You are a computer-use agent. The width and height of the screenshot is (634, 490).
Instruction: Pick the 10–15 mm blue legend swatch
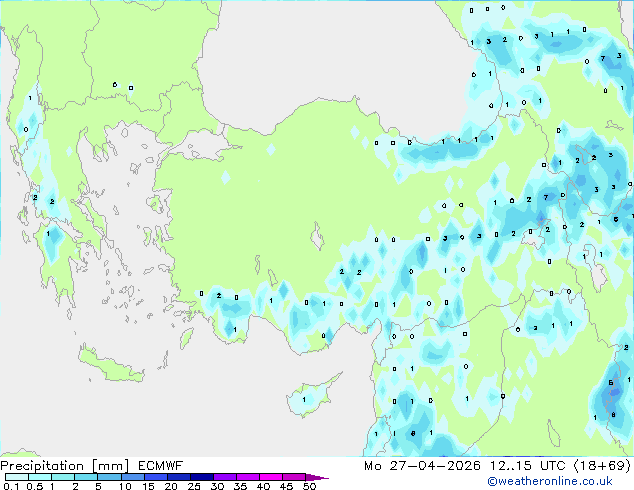pos(132,477)
